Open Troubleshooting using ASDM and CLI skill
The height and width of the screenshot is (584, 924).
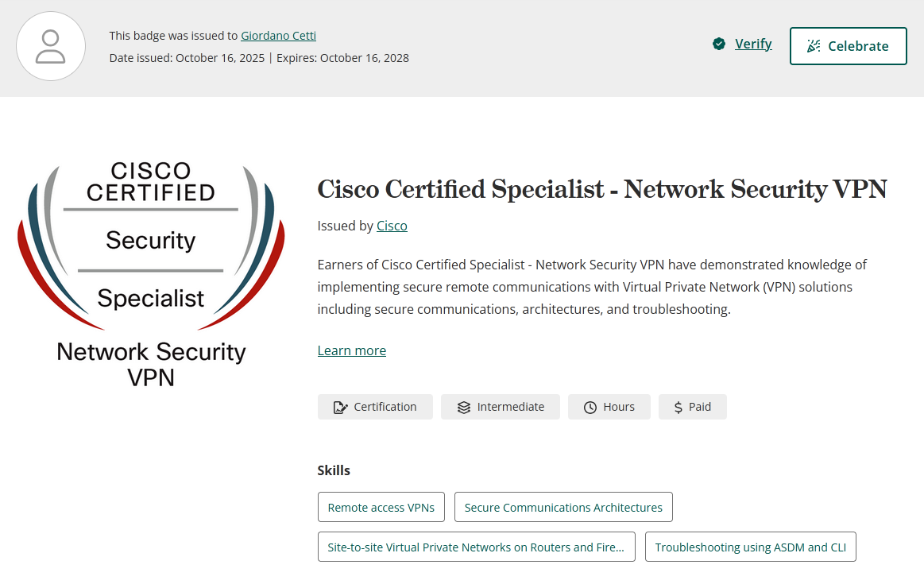point(750,547)
